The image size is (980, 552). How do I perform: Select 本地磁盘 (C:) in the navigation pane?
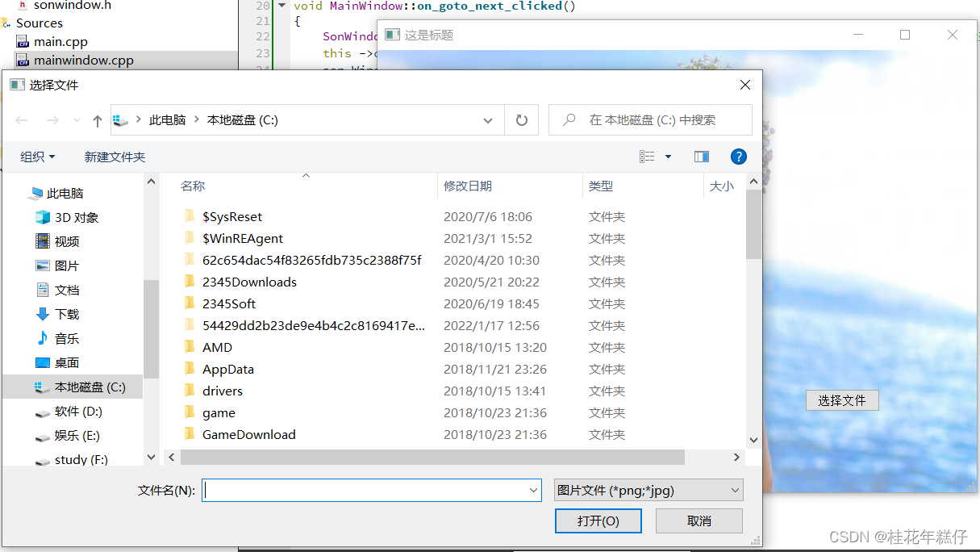[90, 387]
